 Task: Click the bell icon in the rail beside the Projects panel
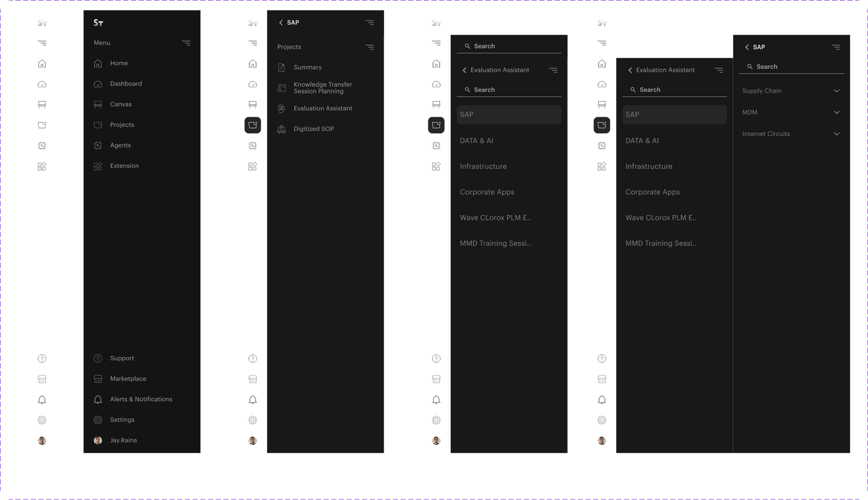click(x=253, y=400)
